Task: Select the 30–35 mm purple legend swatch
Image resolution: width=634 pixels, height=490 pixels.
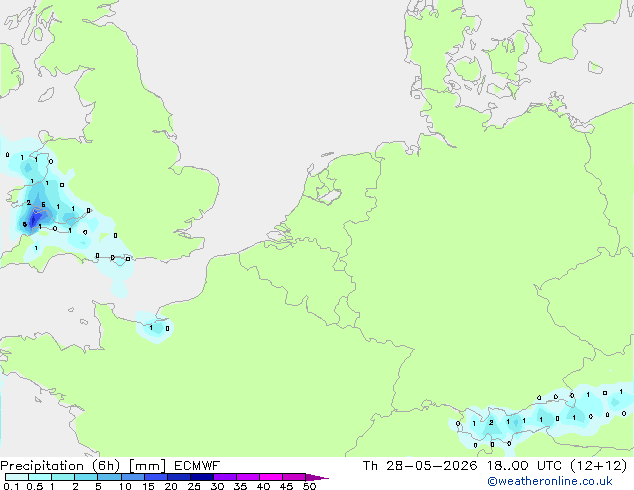Action: [225, 477]
